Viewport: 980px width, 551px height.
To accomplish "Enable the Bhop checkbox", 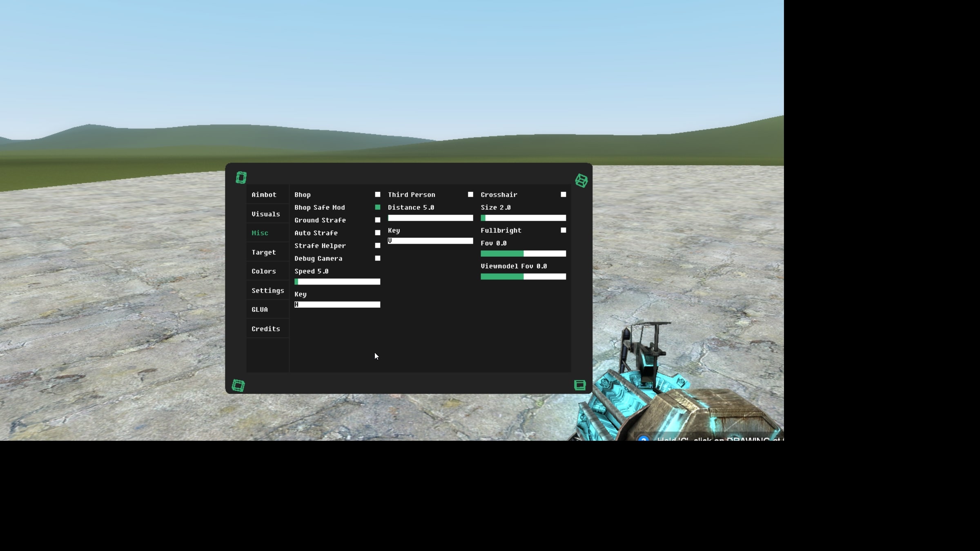I will [x=378, y=195].
